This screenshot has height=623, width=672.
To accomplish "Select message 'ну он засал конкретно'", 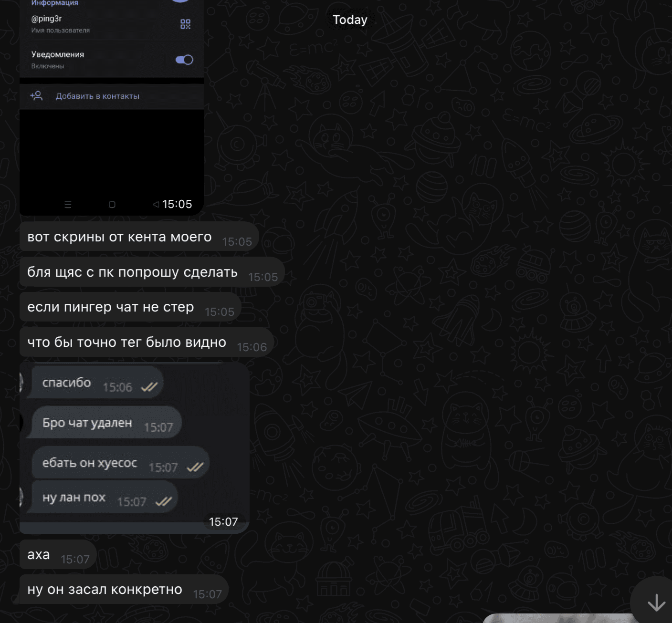I will point(124,590).
